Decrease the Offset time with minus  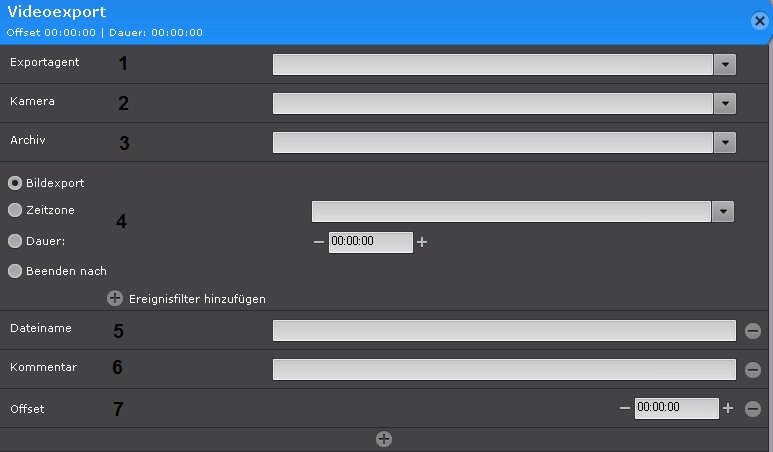coord(624,408)
